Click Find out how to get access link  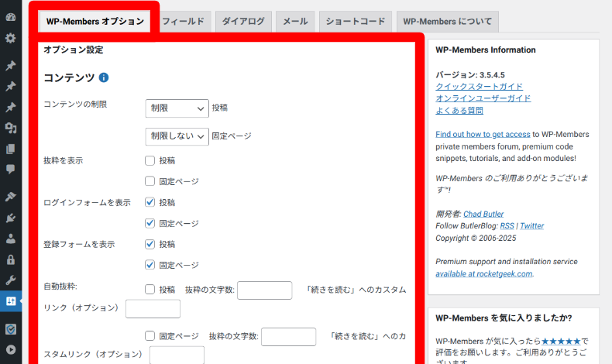point(483,134)
